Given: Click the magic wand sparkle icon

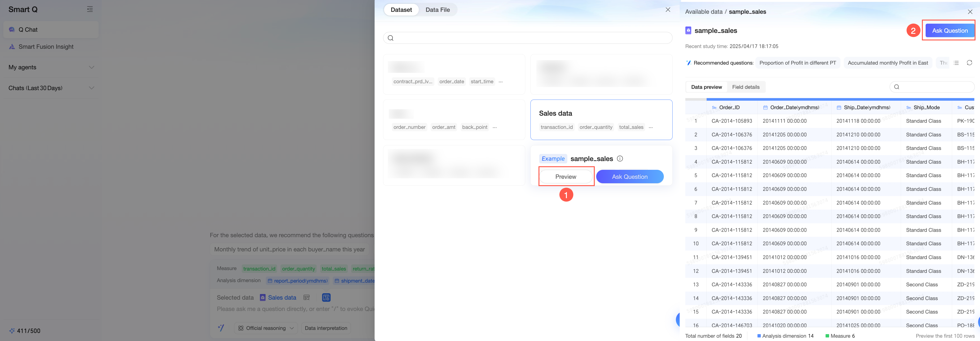Looking at the screenshot, I should (x=221, y=328).
